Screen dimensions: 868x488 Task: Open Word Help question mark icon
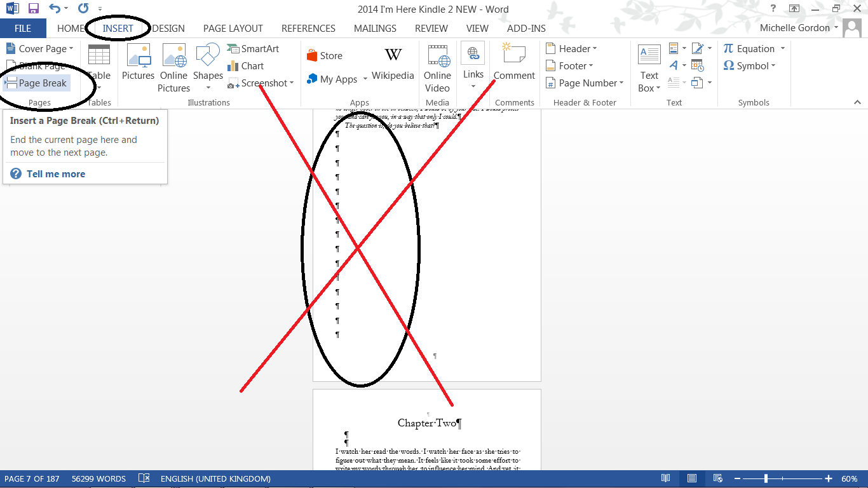tap(773, 8)
